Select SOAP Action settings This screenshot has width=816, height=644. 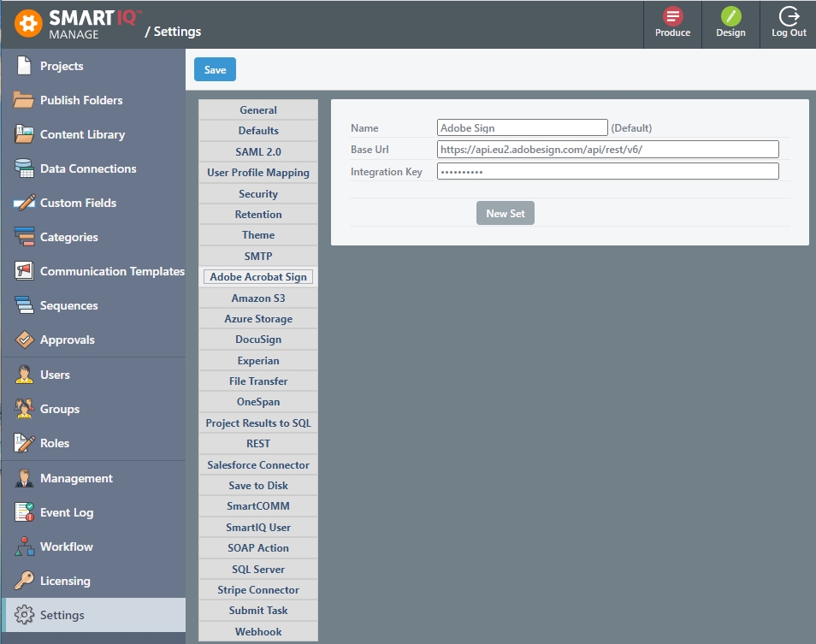258,547
